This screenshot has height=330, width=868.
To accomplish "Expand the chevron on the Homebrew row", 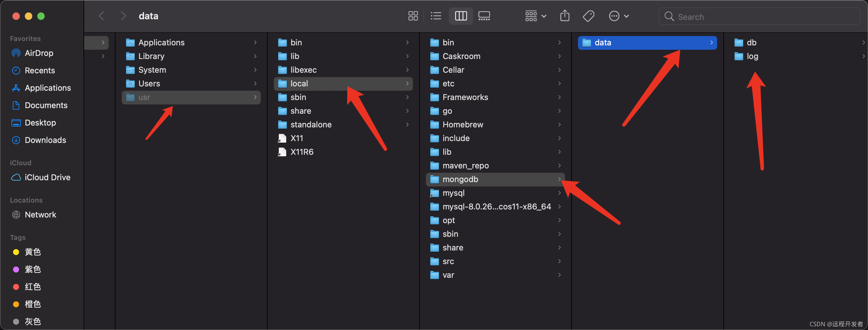I will click(x=559, y=125).
